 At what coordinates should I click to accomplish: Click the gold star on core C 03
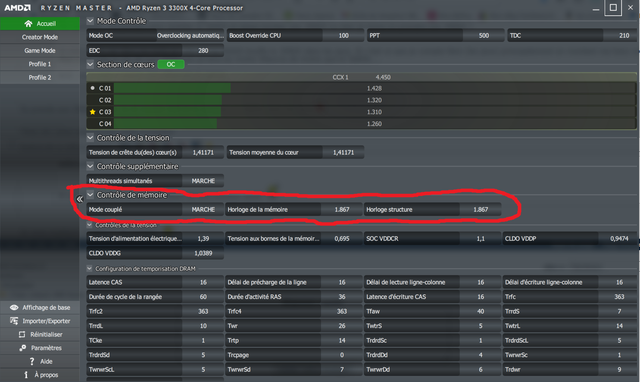coord(92,112)
